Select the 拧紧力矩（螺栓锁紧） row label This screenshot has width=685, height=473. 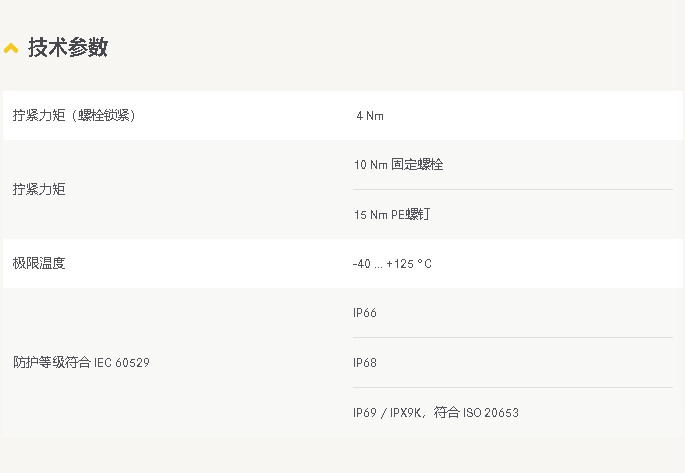pyautogui.click(x=74, y=115)
